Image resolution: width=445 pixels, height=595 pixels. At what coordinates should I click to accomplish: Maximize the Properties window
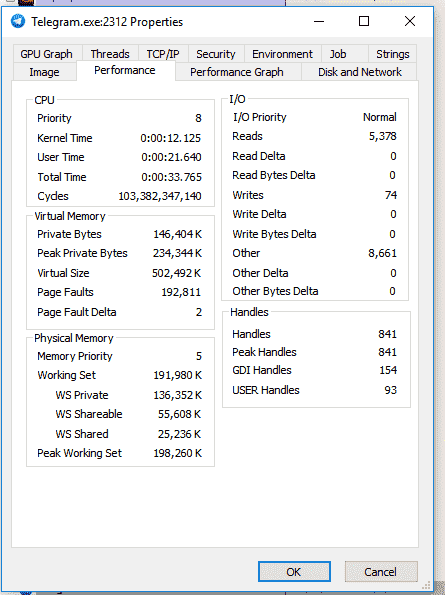click(364, 21)
